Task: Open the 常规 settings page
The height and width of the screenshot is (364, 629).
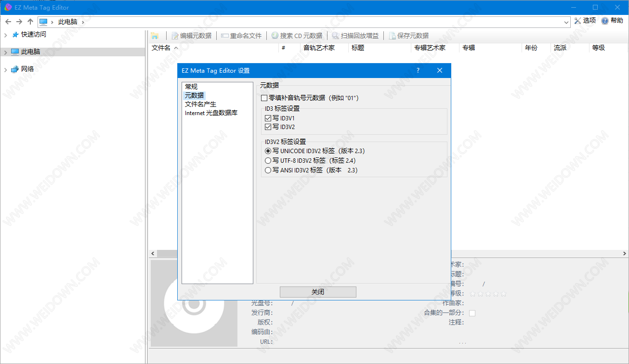Action: (x=191, y=87)
